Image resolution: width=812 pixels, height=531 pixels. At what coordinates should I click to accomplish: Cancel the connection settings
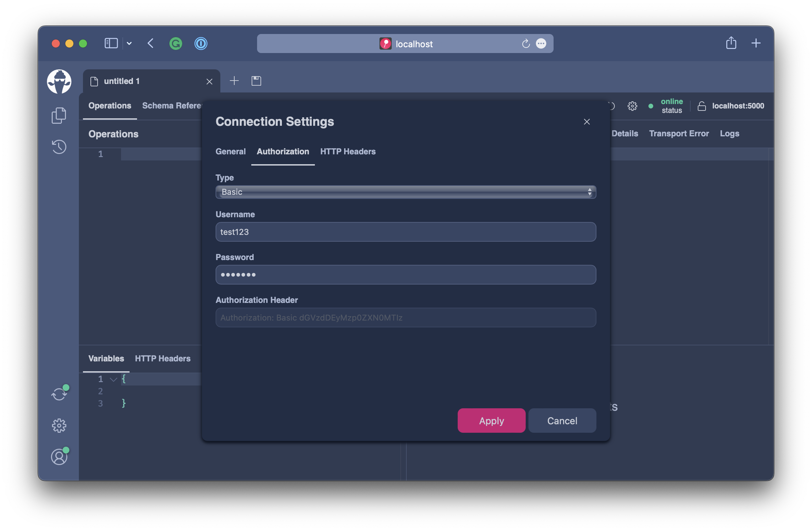(562, 420)
